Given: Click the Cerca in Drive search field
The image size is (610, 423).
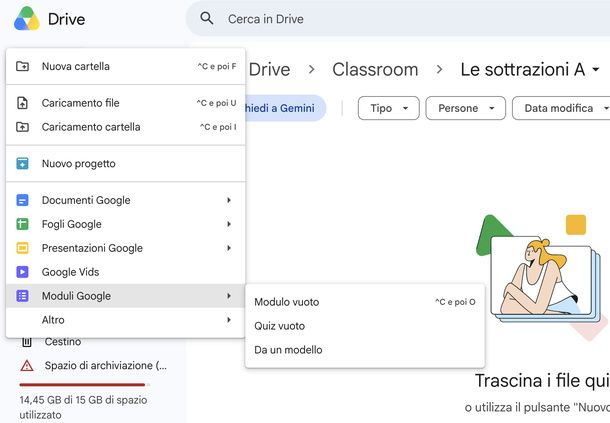Looking at the screenshot, I should pos(398,19).
